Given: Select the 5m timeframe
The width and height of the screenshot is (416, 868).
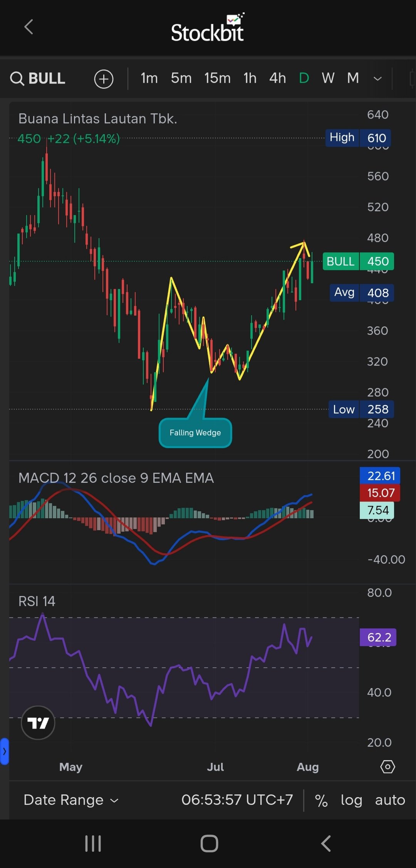Looking at the screenshot, I should click(x=181, y=78).
